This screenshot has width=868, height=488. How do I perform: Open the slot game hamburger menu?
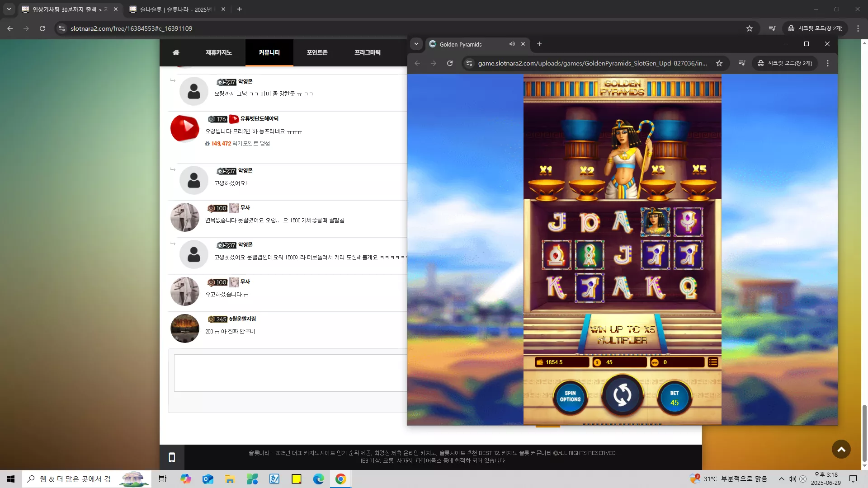point(713,362)
